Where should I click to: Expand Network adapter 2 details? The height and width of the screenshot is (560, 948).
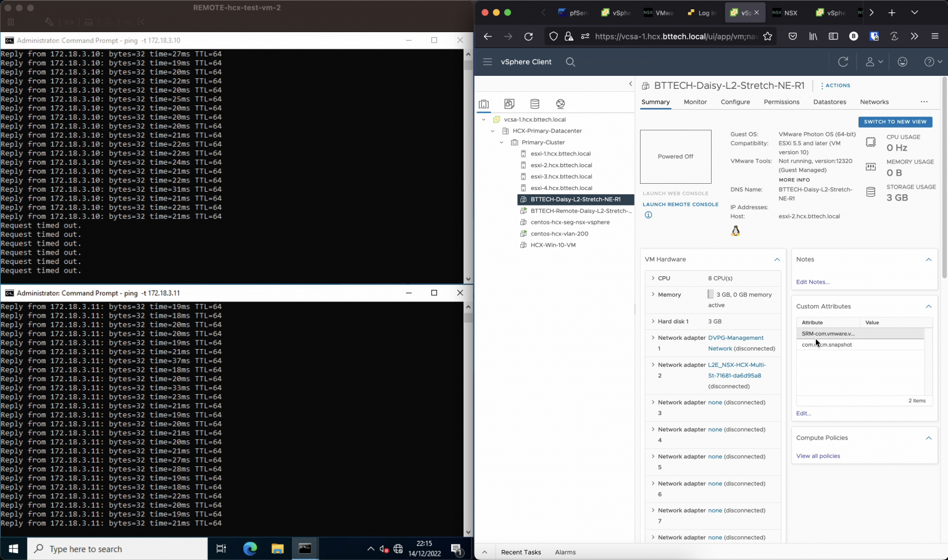point(653,364)
